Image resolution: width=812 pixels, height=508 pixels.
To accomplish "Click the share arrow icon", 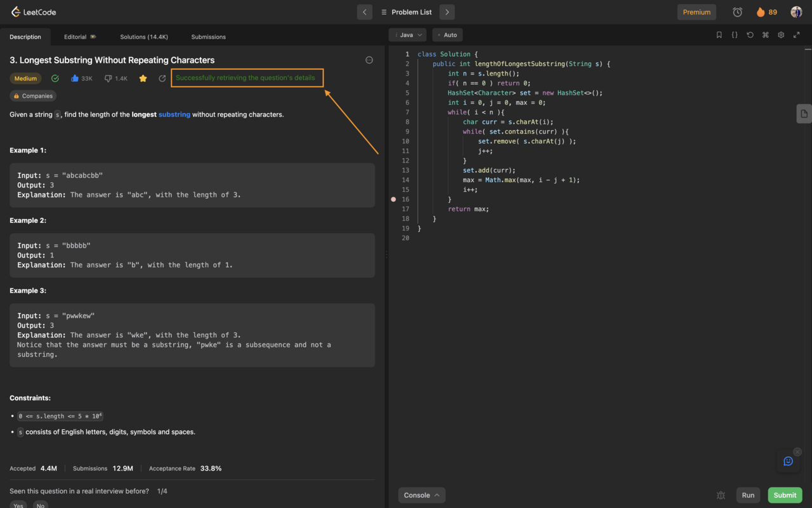I will tap(162, 78).
